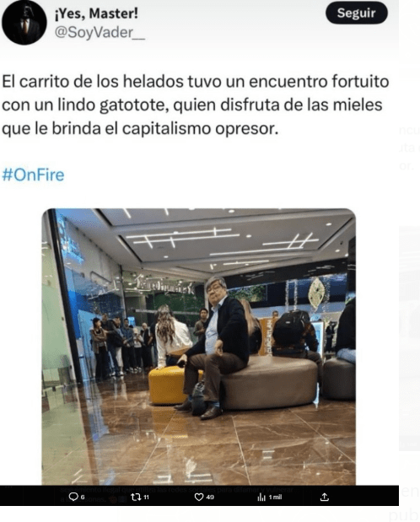420x522 pixels.
Task: Click the tweet text about carrito de helados
Action: pos(196,105)
